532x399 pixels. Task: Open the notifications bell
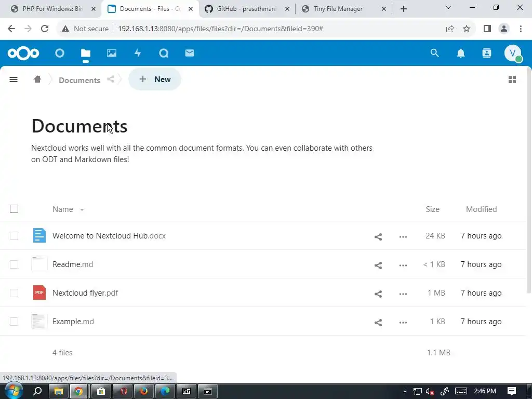point(460,54)
